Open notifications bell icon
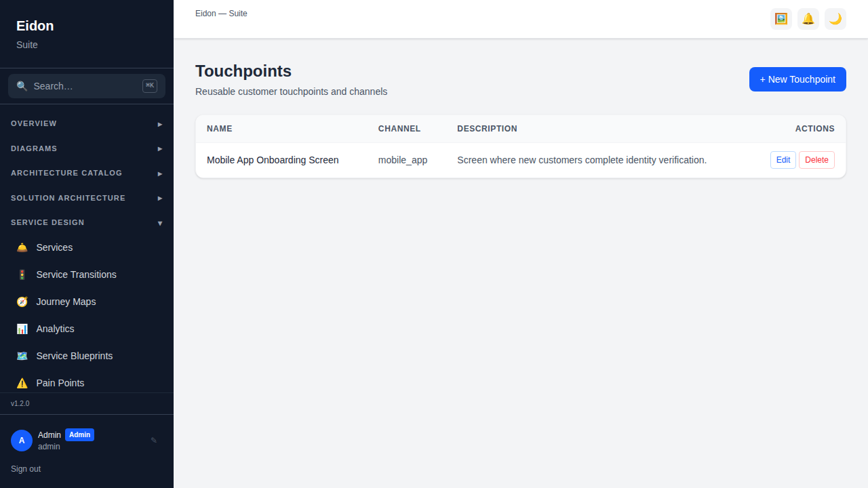 click(x=808, y=19)
